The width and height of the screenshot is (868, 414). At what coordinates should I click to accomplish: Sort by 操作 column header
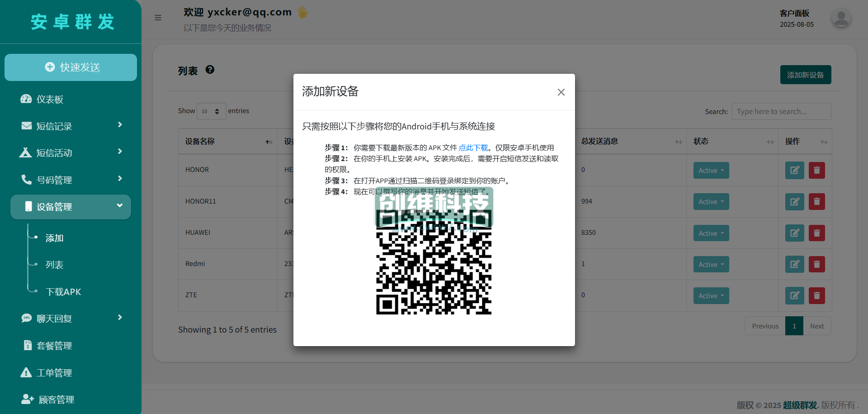[x=805, y=141]
